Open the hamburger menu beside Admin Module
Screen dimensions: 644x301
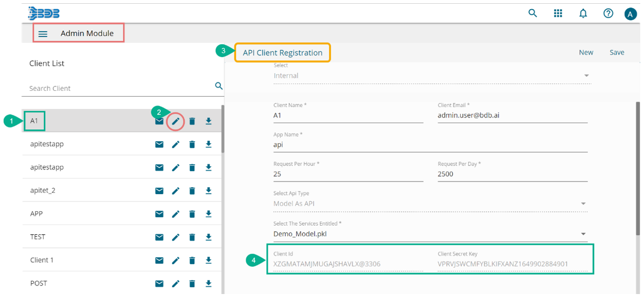pyautogui.click(x=43, y=34)
